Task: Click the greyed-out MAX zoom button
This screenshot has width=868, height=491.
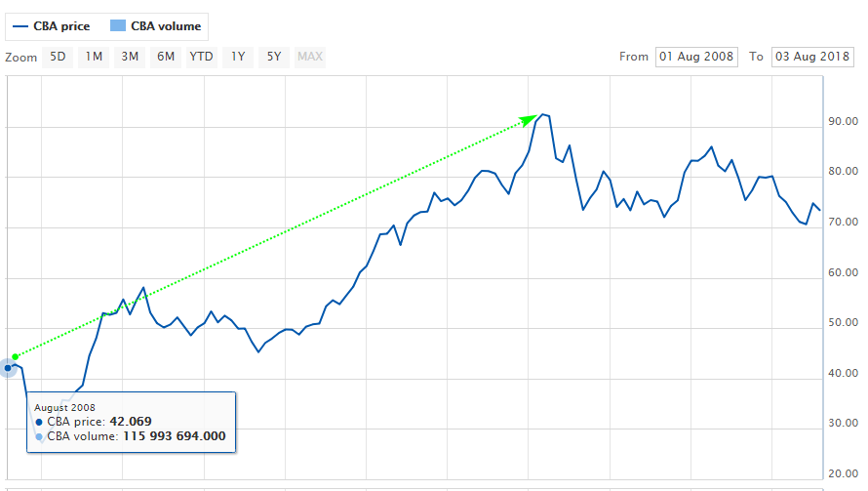Action: [x=310, y=57]
